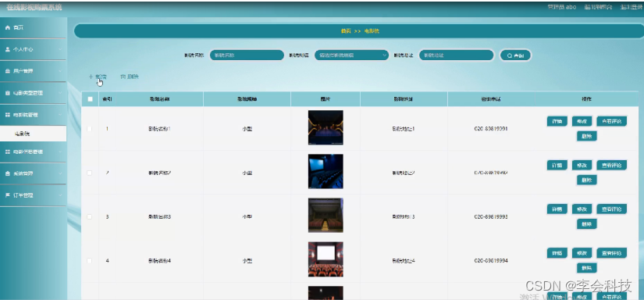
Task: Click phone number 020-89819991 in row 1
Action: point(491,129)
